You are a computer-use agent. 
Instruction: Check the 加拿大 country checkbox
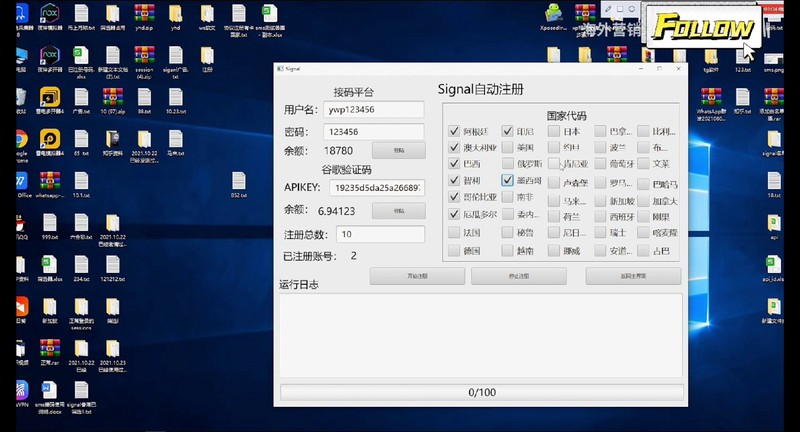(643, 201)
